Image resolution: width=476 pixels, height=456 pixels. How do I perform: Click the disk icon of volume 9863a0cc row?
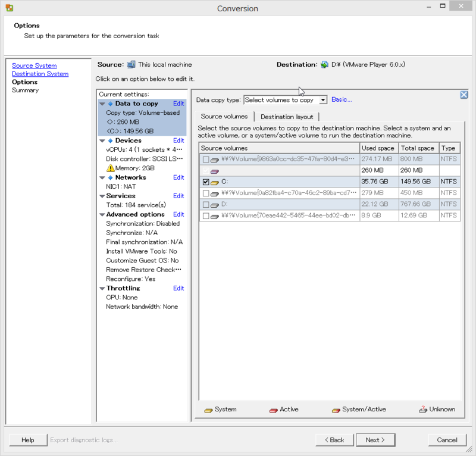click(x=215, y=160)
